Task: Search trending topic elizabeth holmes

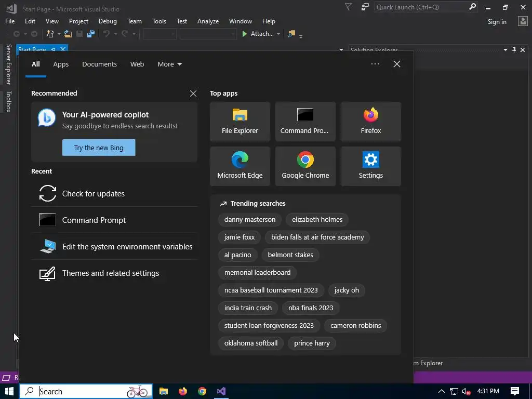Action: [317, 220]
